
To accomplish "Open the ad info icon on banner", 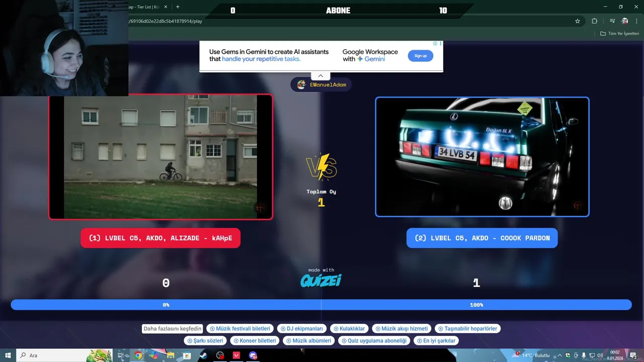I will pos(436,44).
